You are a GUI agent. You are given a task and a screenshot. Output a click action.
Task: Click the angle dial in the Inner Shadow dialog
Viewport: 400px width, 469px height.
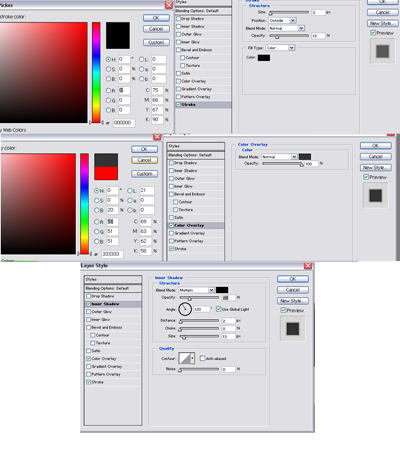pos(185,309)
